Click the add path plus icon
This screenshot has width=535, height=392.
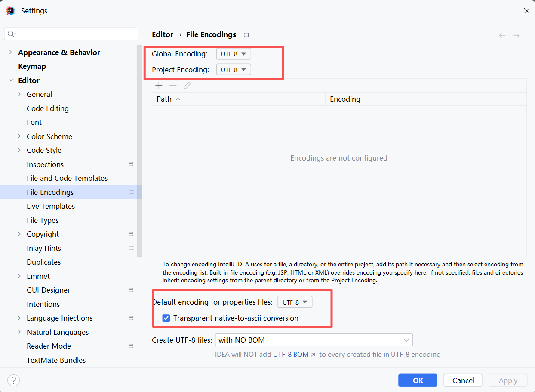point(159,86)
